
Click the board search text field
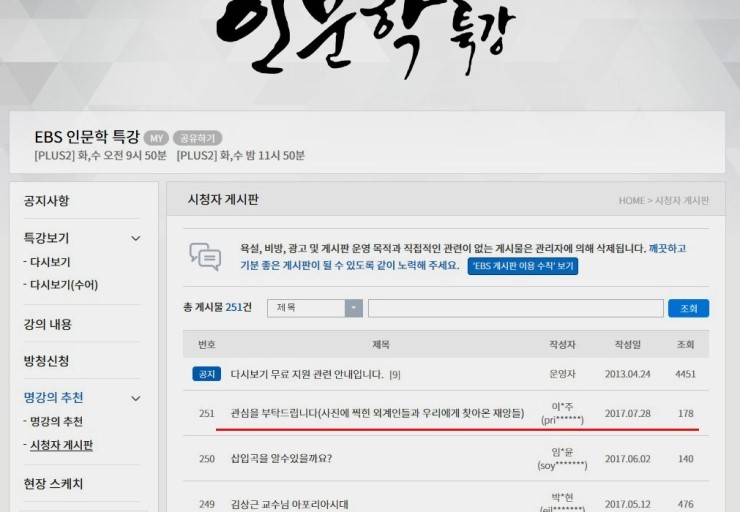[513, 308]
